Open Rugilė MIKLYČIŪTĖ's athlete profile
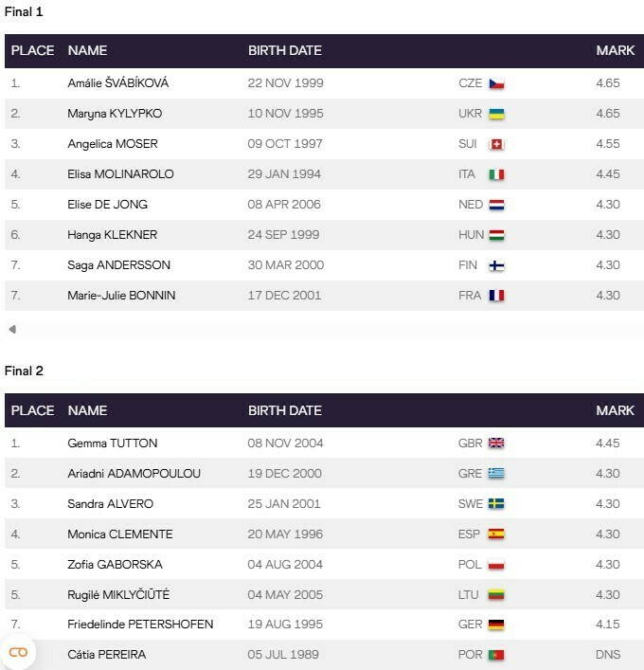The image size is (644, 670). pos(118,595)
